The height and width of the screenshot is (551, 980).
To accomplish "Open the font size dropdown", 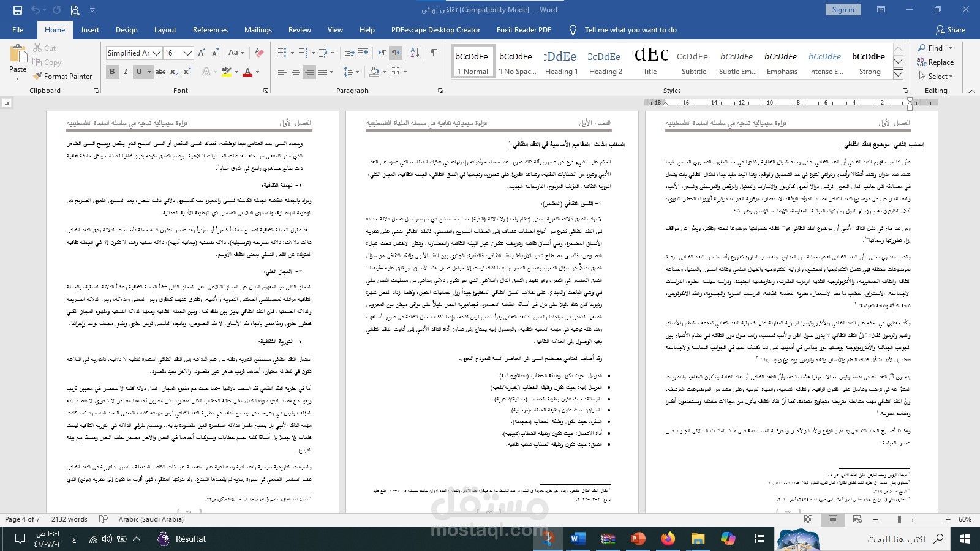I will point(188,53).
